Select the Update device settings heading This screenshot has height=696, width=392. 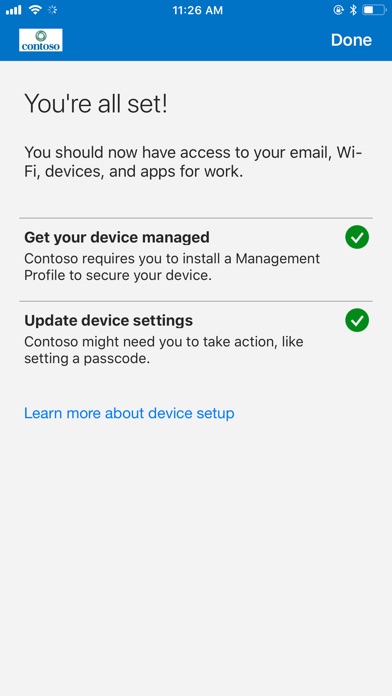tap(108, 320)
